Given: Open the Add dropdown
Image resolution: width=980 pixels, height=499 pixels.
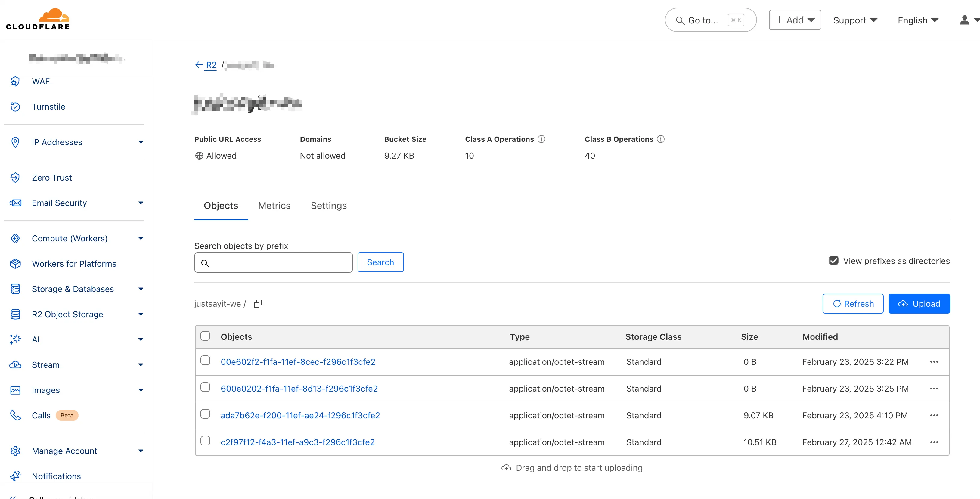Looking at the screenshot, I should pos(795,20).
